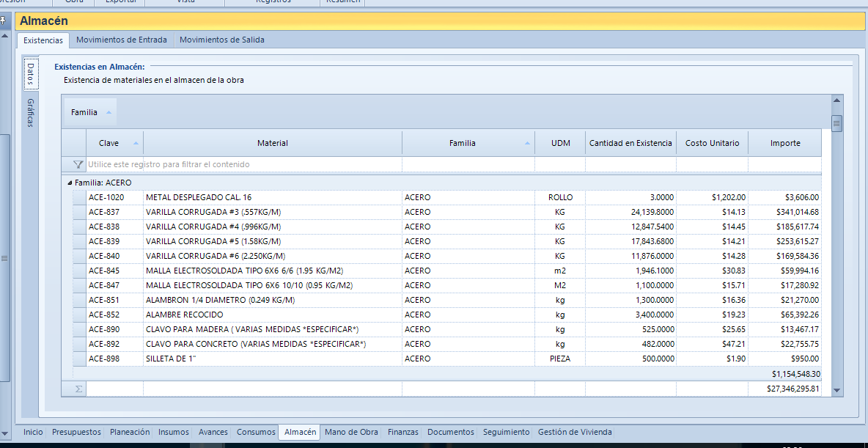
Task: Click the pin icon at top left
Action: 3,21
